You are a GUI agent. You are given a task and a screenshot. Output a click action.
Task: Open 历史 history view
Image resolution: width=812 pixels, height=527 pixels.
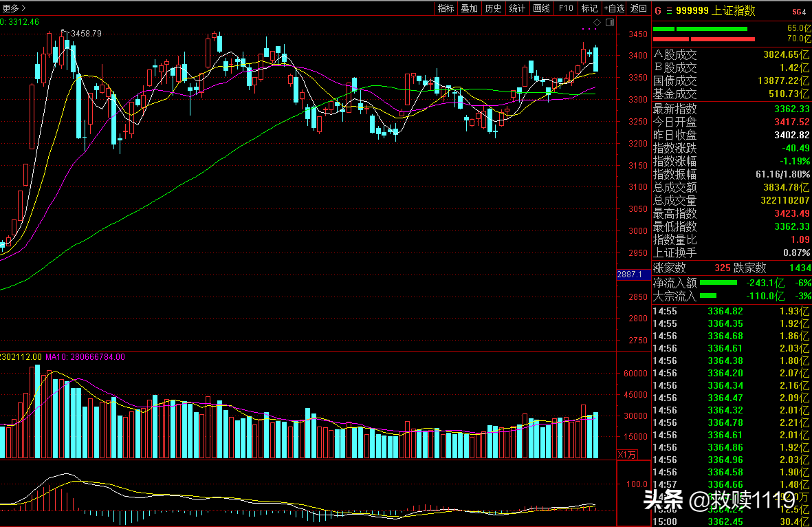493,8
